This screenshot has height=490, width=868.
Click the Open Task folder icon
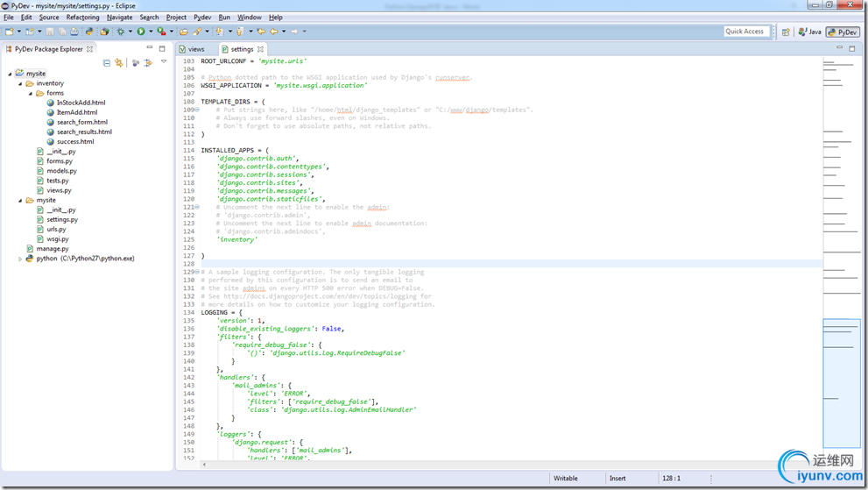[x=184, y=32]
